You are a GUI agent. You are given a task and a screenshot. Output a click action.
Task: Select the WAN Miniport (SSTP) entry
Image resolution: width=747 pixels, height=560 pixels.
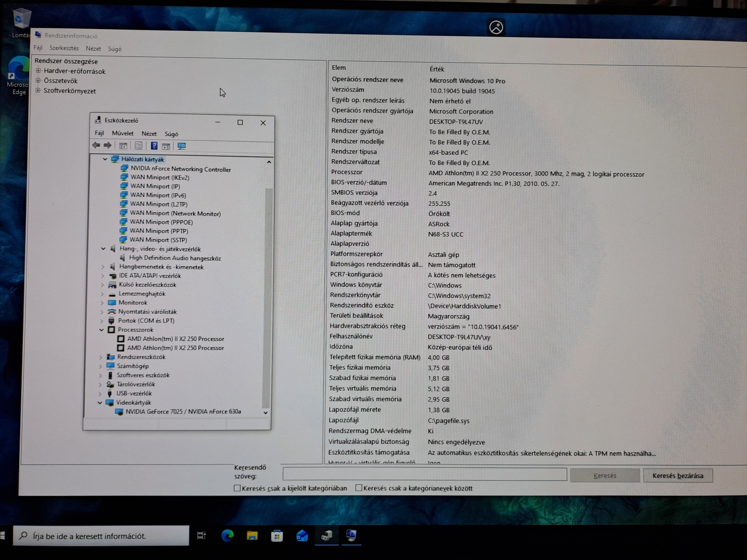tap(158, 240)
